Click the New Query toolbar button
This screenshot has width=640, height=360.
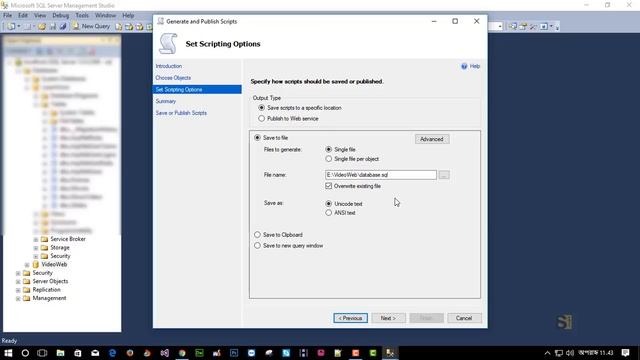tap(91, 26)
